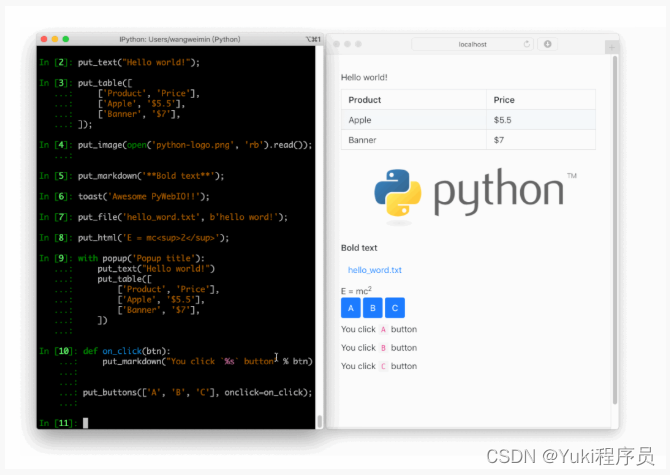Select the Banner row in table
Image resolution: width=670 pixels, height=475 pixels.
click(414, 140)
